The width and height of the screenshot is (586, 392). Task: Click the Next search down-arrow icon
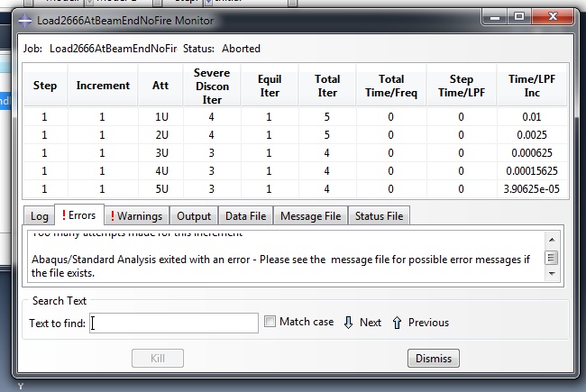click(x=348, y=323)
